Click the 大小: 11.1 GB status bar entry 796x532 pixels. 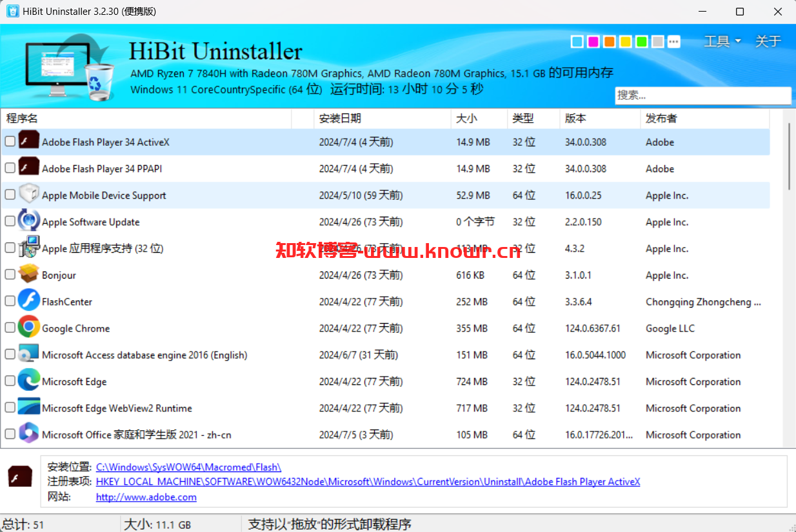pos(157,524)
